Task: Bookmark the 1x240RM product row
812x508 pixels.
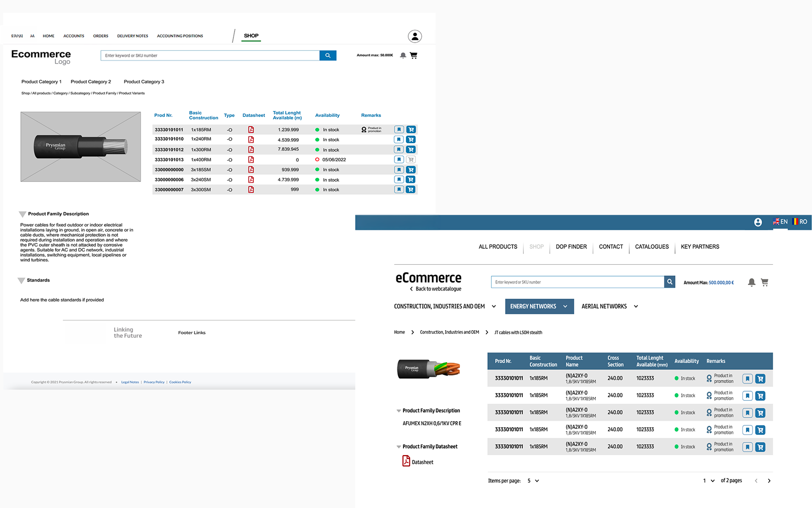Action: (399, 139)
